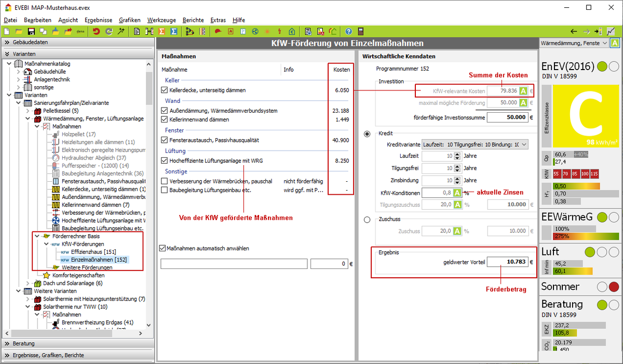Click the Gebäudehülle house icon in tree
Screen dimensions: 623x364
(x=28, y=72)
